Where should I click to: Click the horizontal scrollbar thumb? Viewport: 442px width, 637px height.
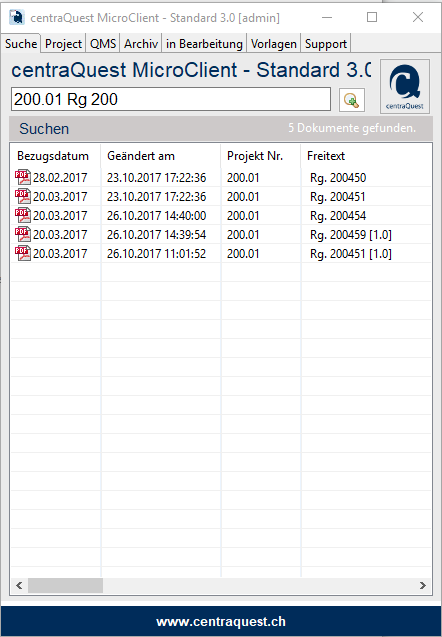tap(65, 585)
